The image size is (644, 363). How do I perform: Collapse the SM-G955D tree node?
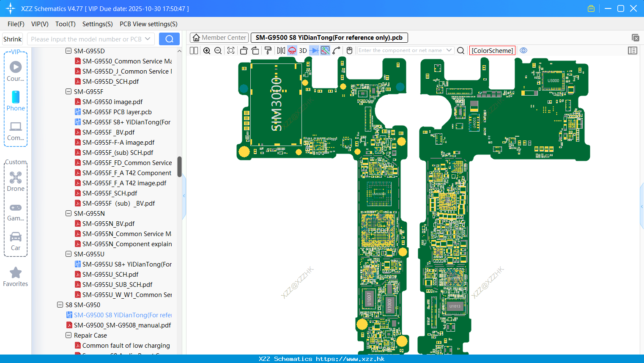point(69,51)
